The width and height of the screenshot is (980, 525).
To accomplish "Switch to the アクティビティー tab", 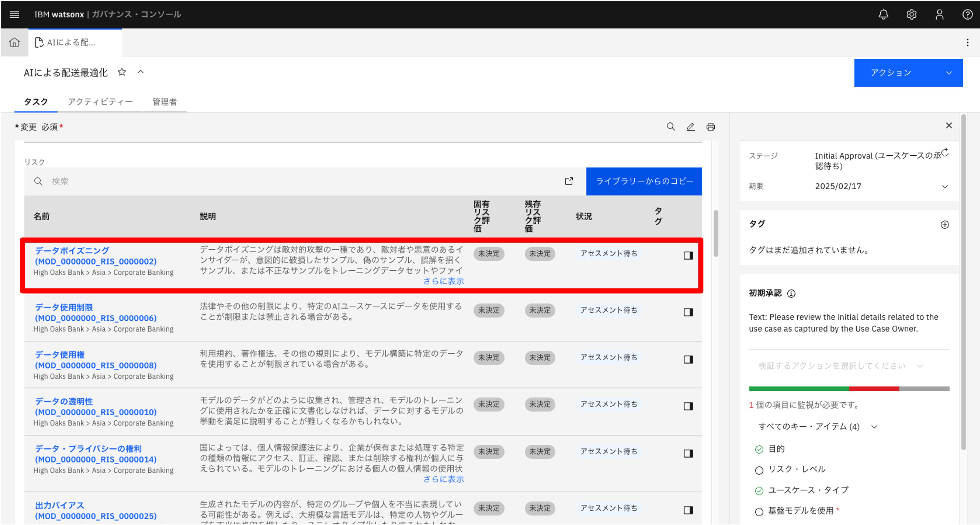I will pos(100,102).
